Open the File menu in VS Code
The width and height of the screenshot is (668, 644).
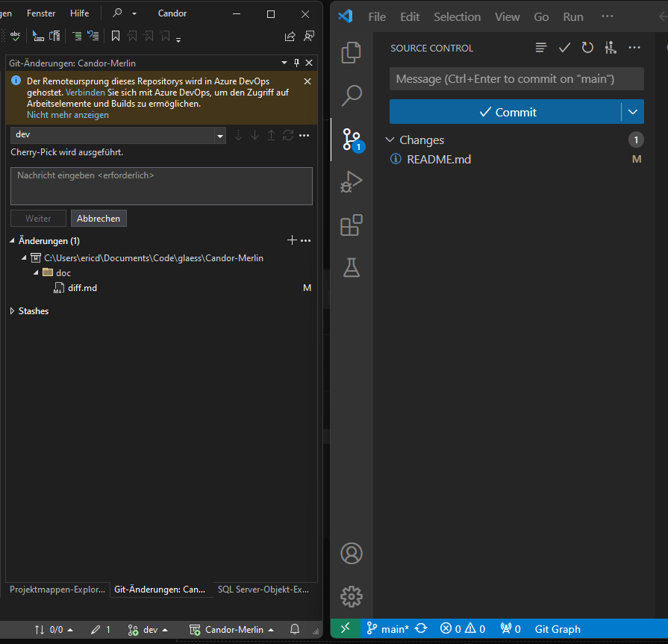pos(377,16)
